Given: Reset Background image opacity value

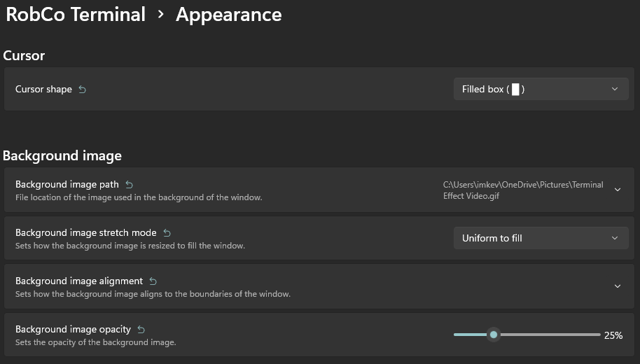Looking at the screenshot, I should [141, 330].
